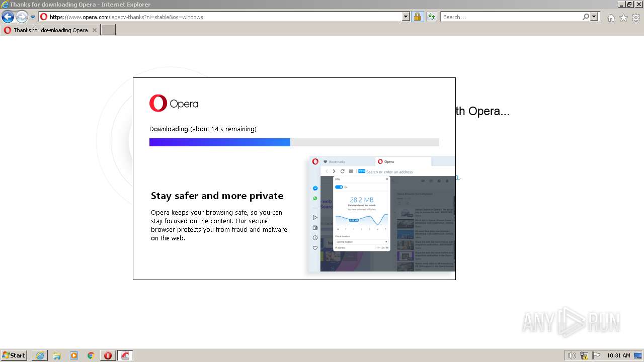
Task: Click the Opera logo in installer
Action: click(174, 104)
